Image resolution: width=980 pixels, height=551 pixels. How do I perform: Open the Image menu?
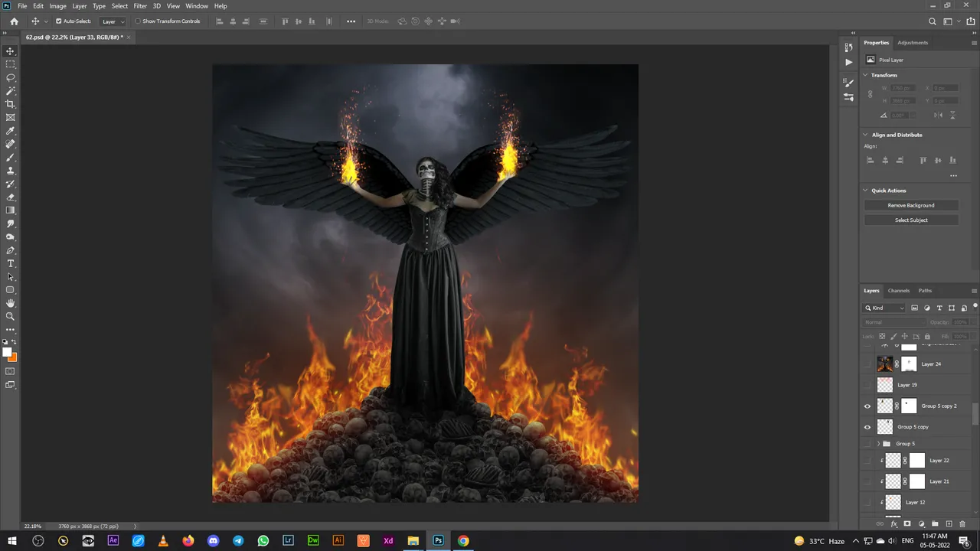58,5
